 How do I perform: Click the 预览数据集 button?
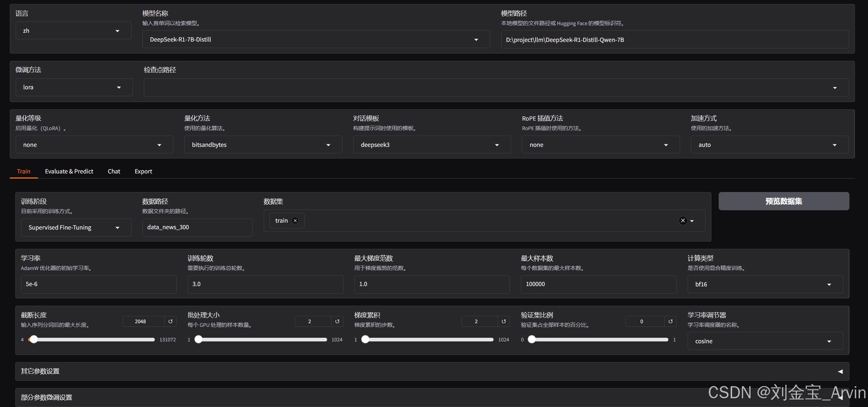click(783, 201)
